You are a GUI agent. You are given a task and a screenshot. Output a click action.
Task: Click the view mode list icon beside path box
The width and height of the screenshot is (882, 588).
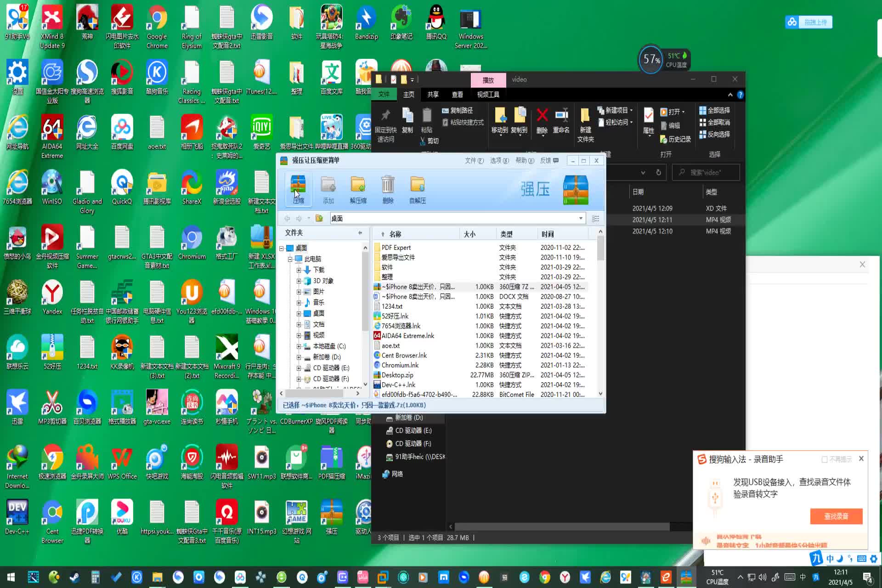595,219
